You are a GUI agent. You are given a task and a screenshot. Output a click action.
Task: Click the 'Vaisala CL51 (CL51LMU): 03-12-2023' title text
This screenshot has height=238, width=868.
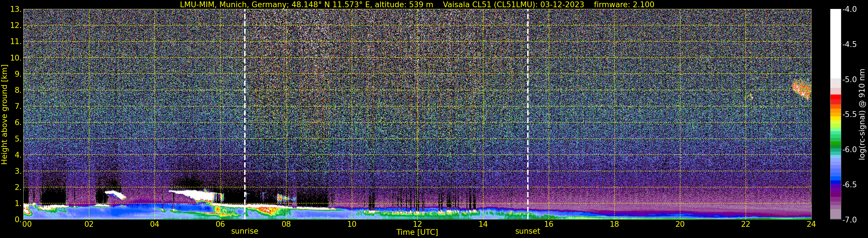pyautogui.click(x=514, y=5)
